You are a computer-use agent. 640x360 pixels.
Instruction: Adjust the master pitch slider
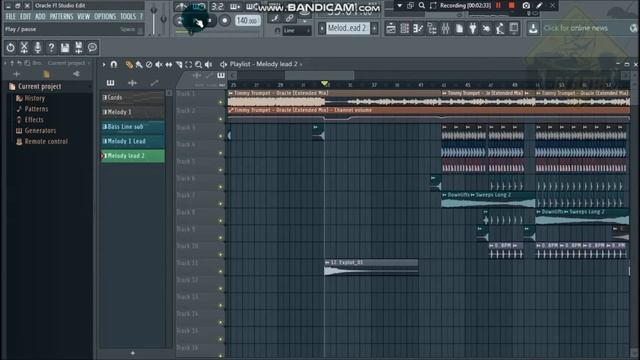coord(164,18)
